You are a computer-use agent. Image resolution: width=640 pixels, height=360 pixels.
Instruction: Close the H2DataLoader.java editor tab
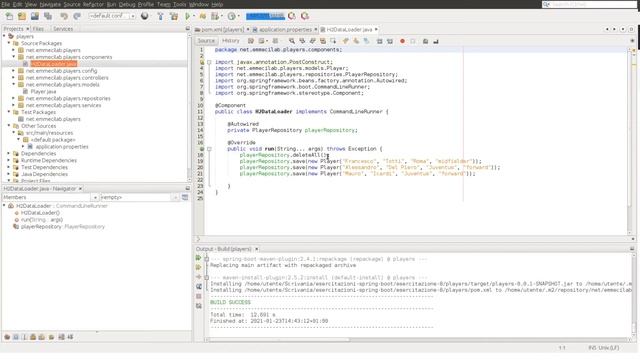(x=376, y=29)
